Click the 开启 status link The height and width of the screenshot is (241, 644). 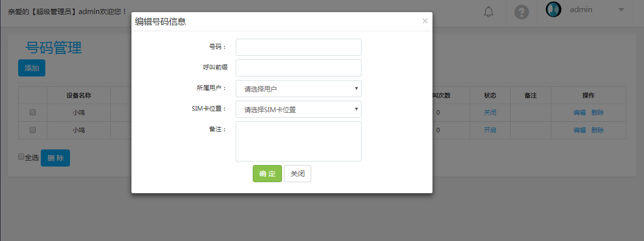[x=490, y=130]
